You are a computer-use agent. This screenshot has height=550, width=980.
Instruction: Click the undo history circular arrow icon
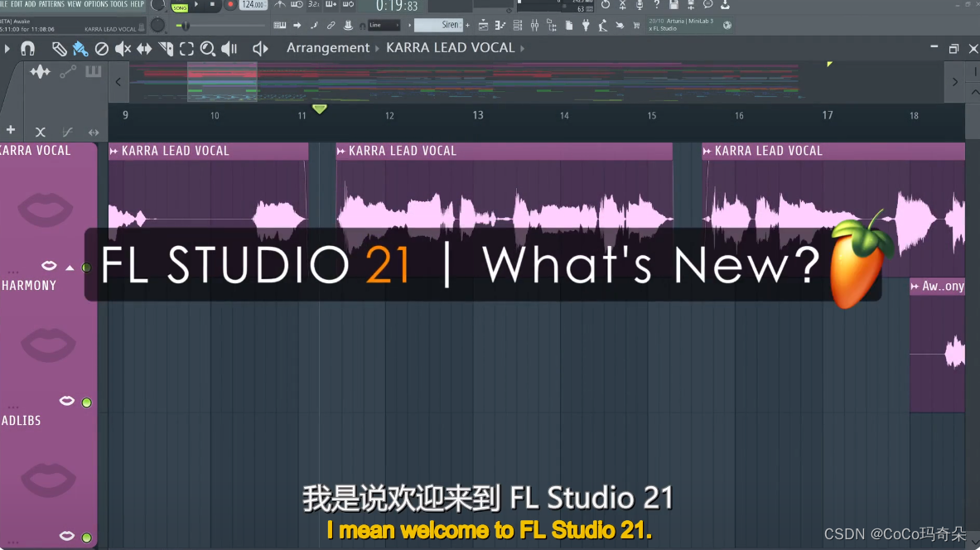click(605, 4)
